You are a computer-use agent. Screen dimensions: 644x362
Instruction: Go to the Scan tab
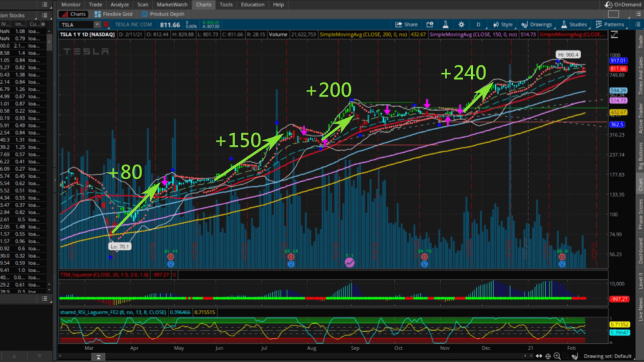pos(143,4)
